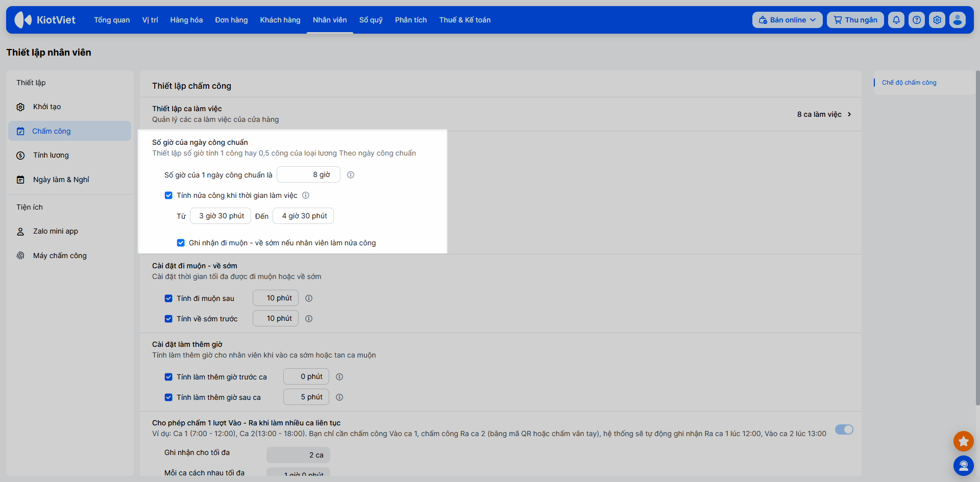Image resolution: width=980 pixels, height=482 pixels.
Task: Open Vị trí menu
Action: click(x=150, y=20)
